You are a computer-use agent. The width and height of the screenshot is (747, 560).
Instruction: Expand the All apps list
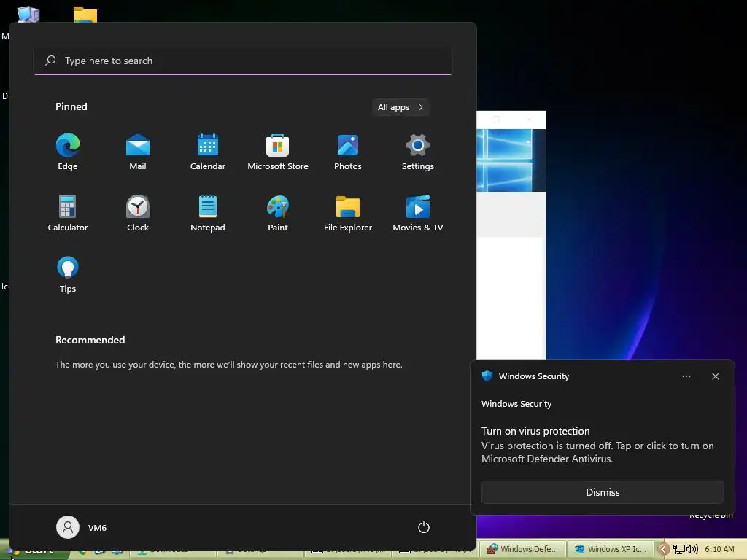click(400, 107)
